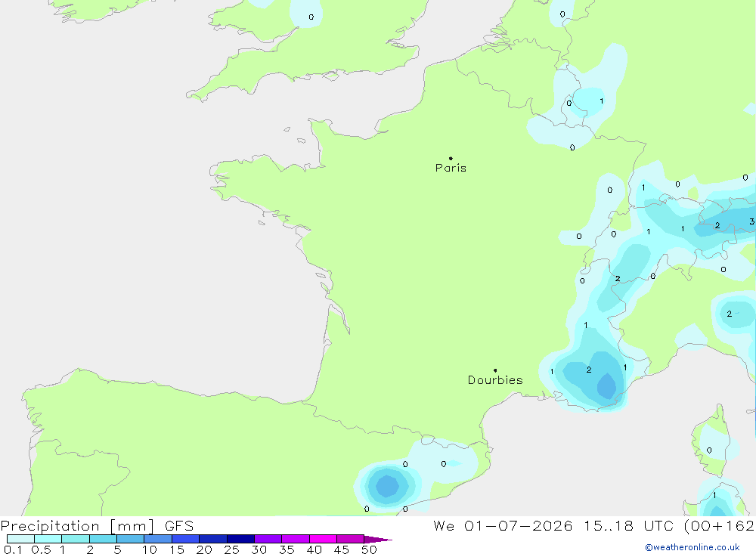Screen dimensions: 756x554
Task: Pick the magenta legend swatch between 40 and 45
Action: point(323,539)
